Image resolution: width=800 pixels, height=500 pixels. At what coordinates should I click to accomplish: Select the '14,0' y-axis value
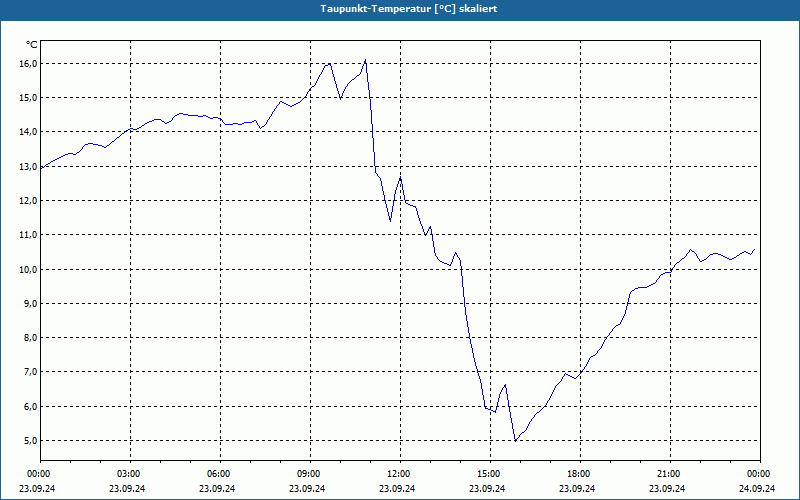pos(29,132)
